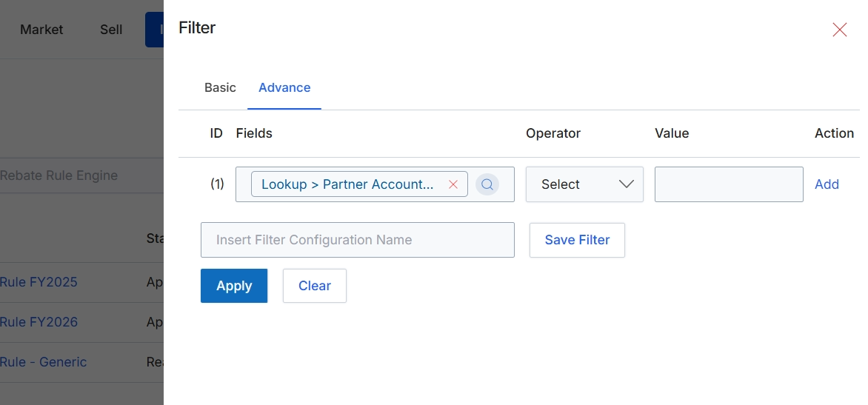Open field search with magnifier icon
Screen dimensions: 868x405
[x=487, y=185]
